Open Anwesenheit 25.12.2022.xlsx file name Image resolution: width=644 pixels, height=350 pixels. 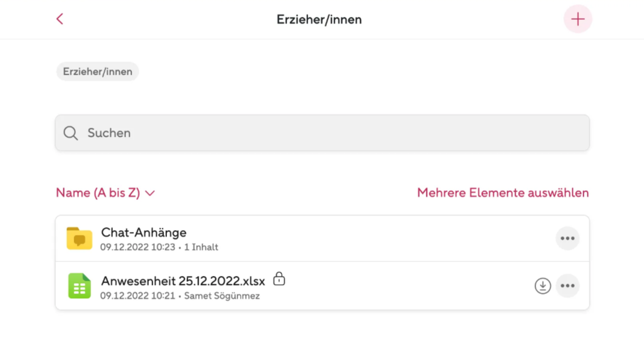(x=183, y=281)
